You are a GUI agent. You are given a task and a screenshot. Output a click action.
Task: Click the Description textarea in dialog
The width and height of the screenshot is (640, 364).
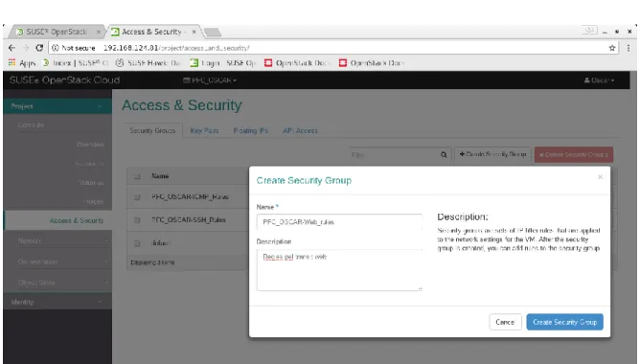tap(339, 270)
